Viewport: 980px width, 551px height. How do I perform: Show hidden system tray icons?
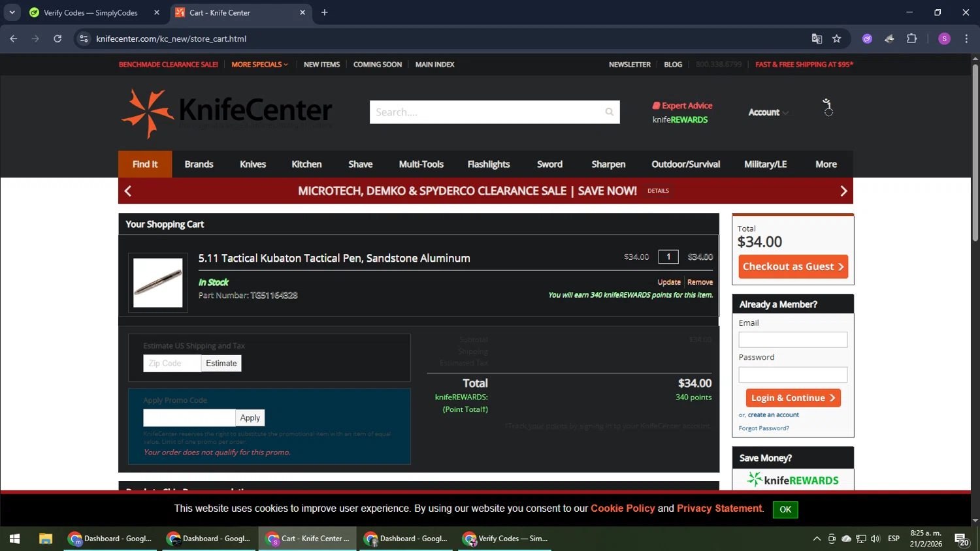coord(817,539)
